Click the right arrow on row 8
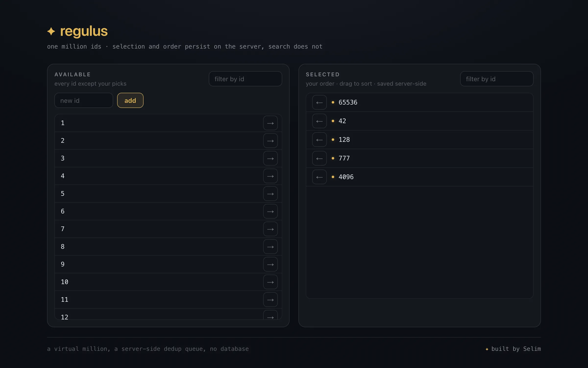The height and width of the screenshot is (368, 588). (270, 247)
